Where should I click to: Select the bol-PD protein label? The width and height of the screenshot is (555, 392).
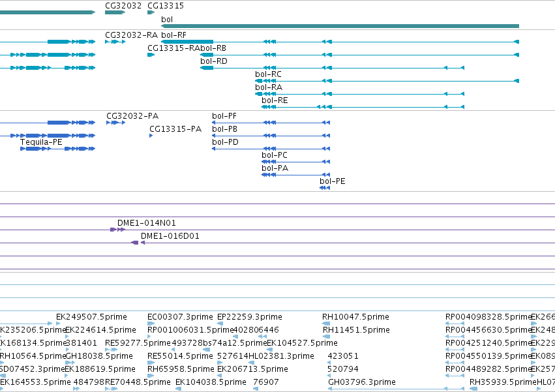point(225,142)
